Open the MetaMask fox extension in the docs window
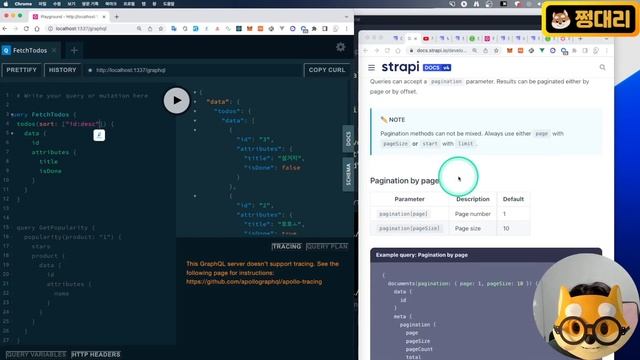This screenshot has width=640, height=360. click(509, 51)
